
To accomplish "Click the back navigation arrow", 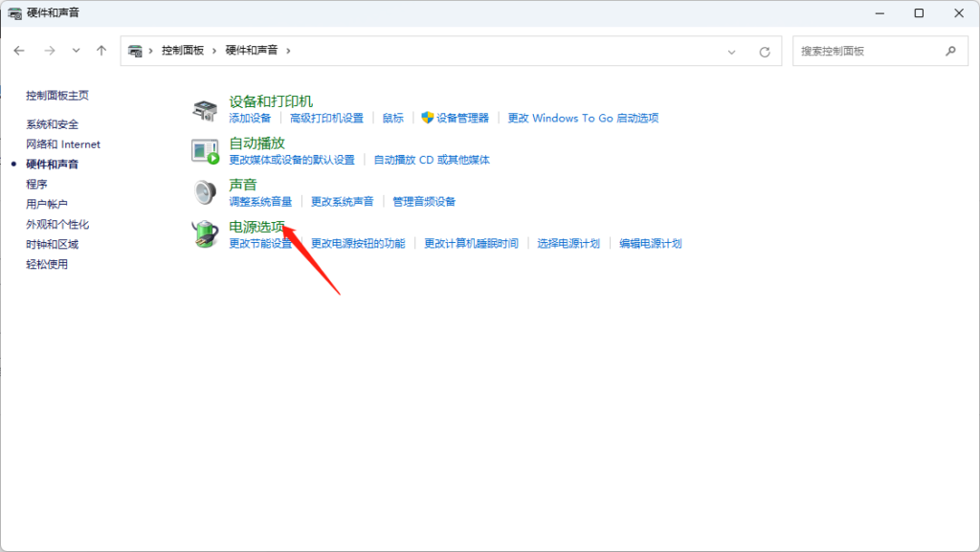I will click(19, 51).
